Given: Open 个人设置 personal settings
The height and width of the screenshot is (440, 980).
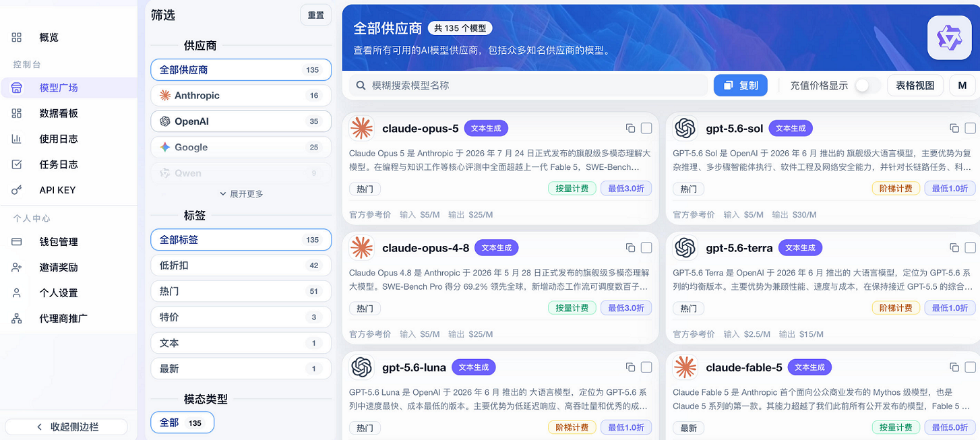Looking at the screenshot, I should click(69, 293).
